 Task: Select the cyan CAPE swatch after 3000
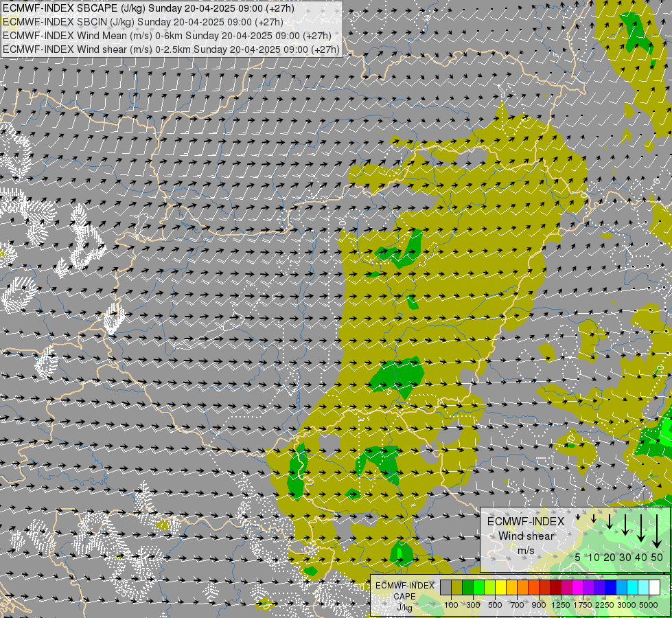pyautogui.click(x=633, y=587)
